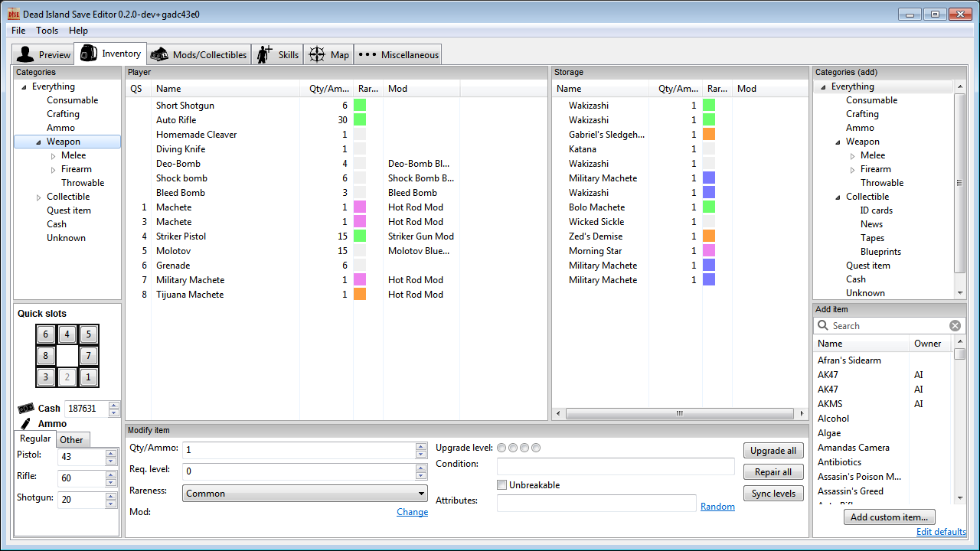Click the Random attributes link

tap(717, 506)
